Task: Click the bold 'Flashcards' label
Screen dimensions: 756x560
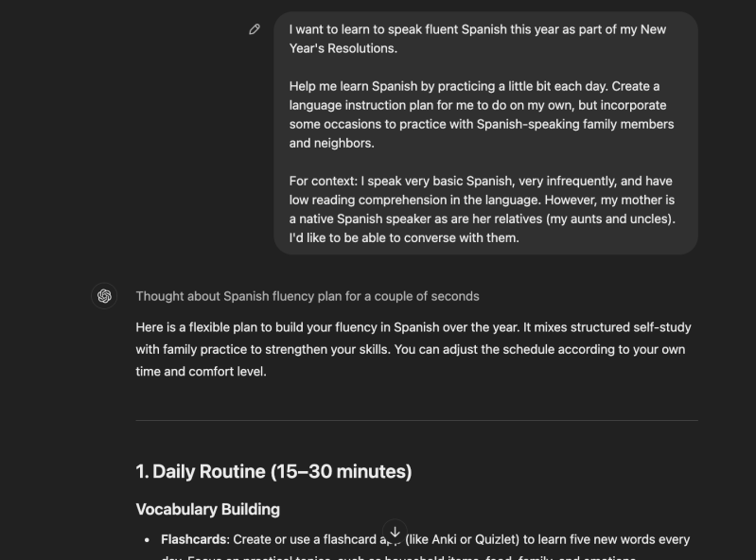Action: (x=188, y=539)
